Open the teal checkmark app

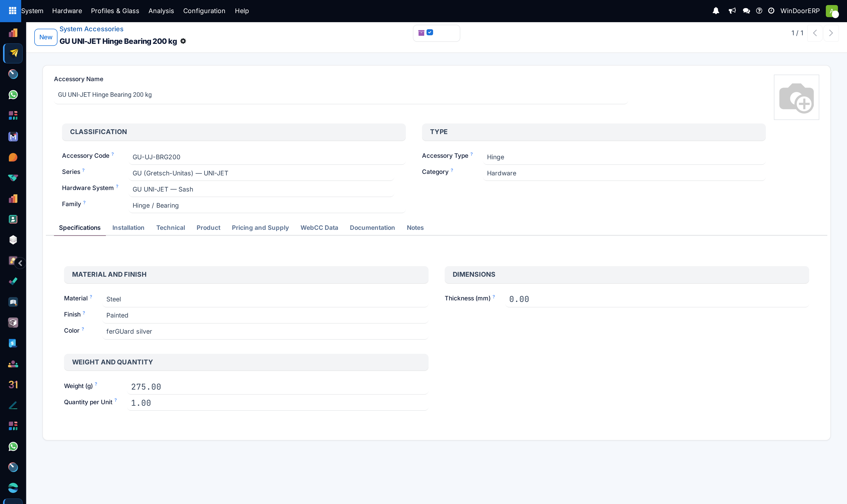(13, 281)
